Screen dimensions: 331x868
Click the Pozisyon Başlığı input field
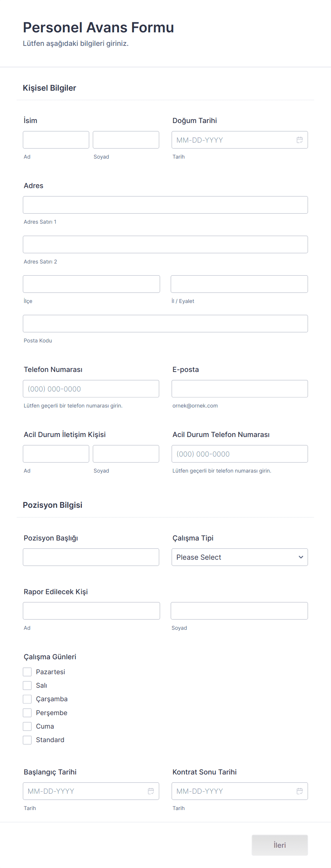coord(91,557)
